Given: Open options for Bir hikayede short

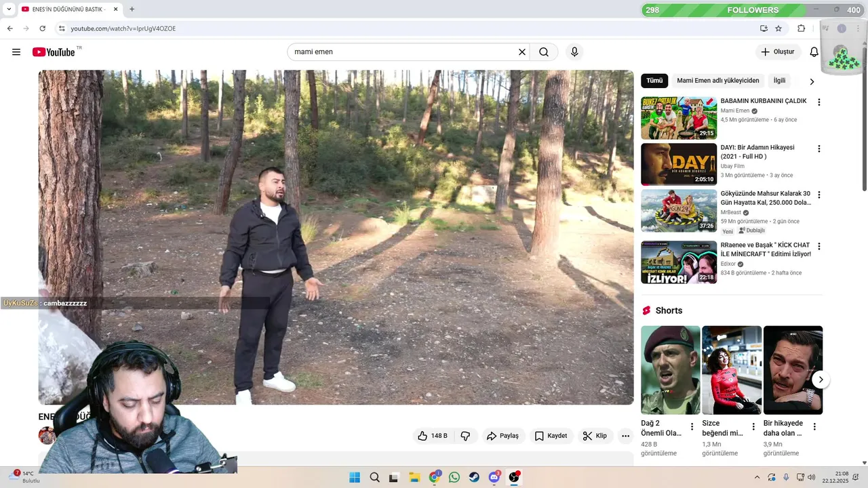Looking at the screenshot, I should (x=814, y=427).
